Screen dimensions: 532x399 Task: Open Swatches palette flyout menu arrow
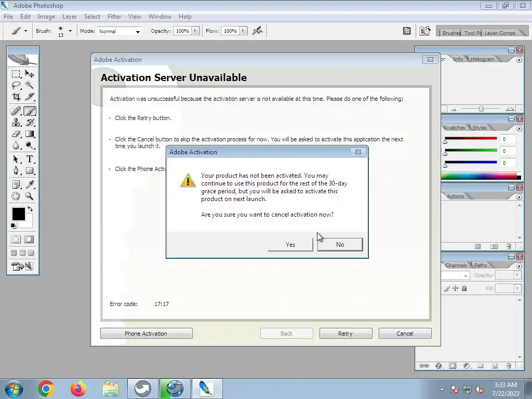(x=519, y=128)
